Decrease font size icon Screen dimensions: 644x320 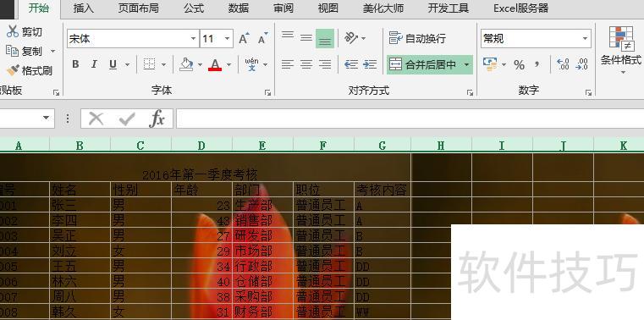coord(262,39)
